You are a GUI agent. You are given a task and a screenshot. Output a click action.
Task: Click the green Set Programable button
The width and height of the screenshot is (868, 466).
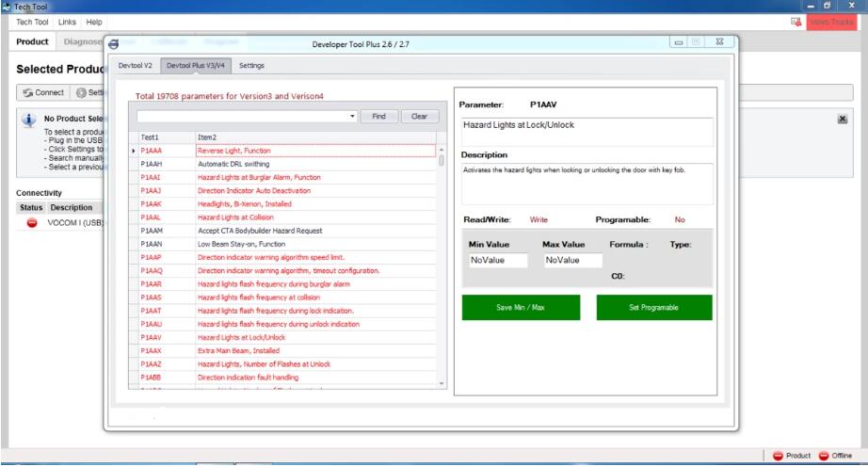pos(653,307)
